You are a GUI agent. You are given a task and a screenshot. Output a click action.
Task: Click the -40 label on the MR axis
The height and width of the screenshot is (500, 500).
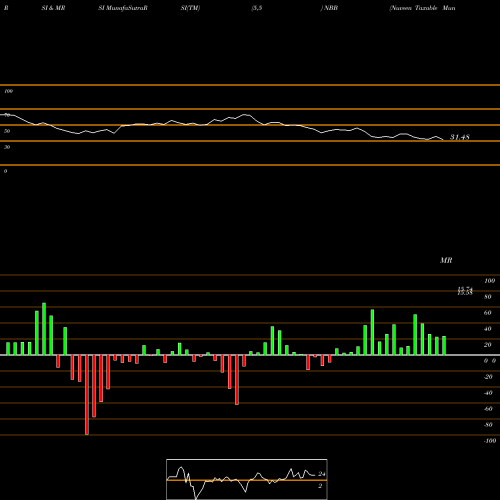(x=488, y=393)
